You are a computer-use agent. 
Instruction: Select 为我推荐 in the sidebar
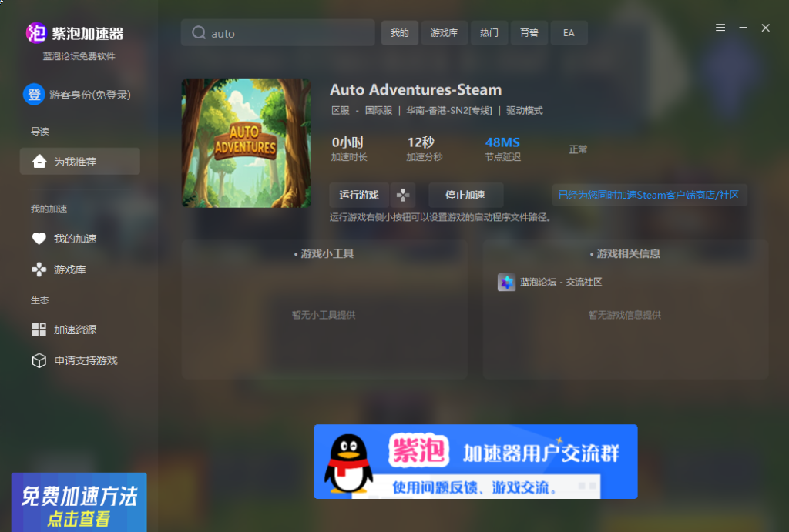point(79,162)
